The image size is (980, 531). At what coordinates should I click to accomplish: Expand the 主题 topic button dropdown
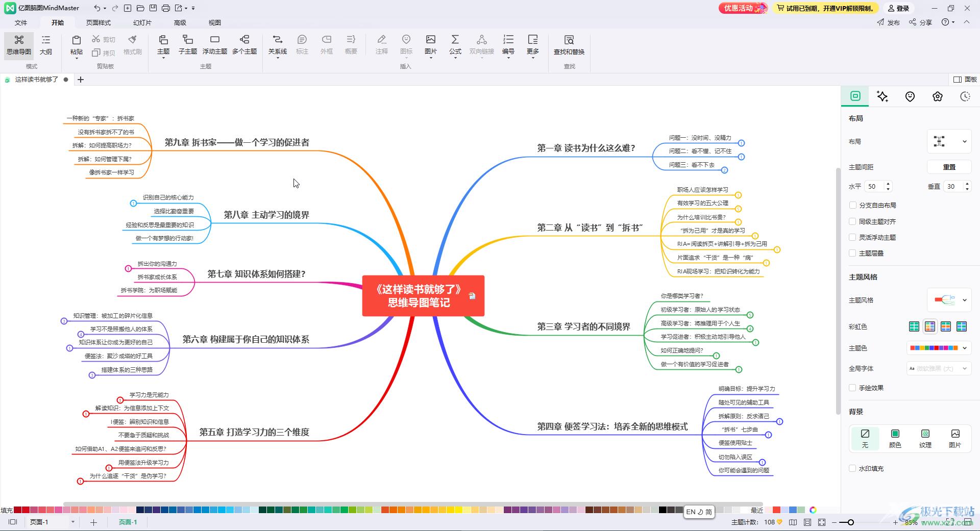tap(163, 58)
